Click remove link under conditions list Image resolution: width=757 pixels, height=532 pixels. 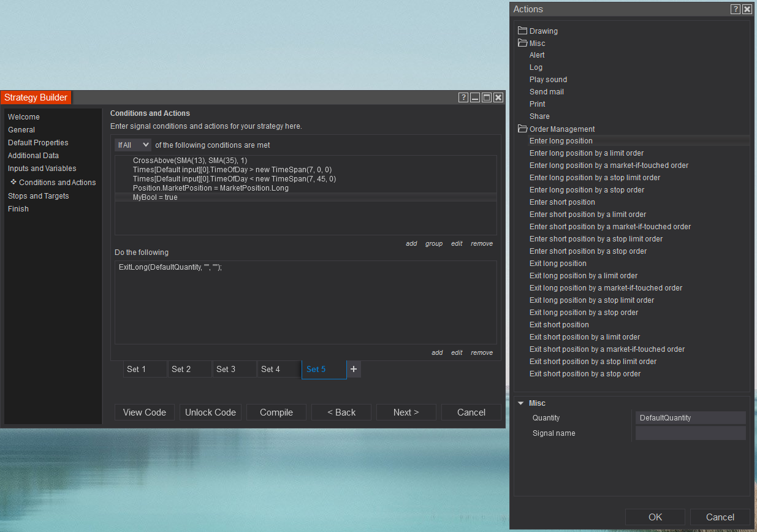[482, 243]
